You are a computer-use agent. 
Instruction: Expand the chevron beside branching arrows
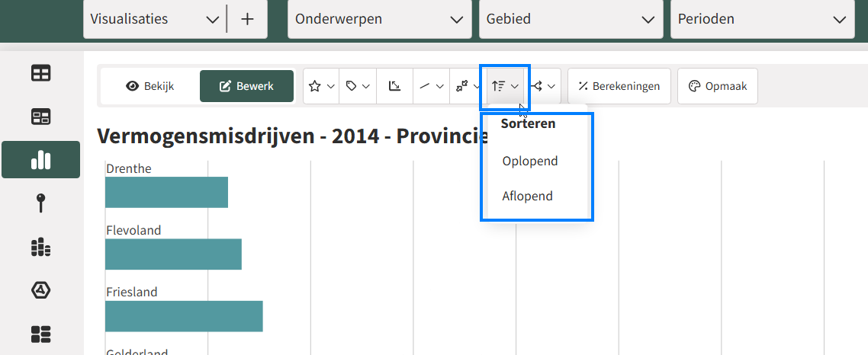(551, 86)
